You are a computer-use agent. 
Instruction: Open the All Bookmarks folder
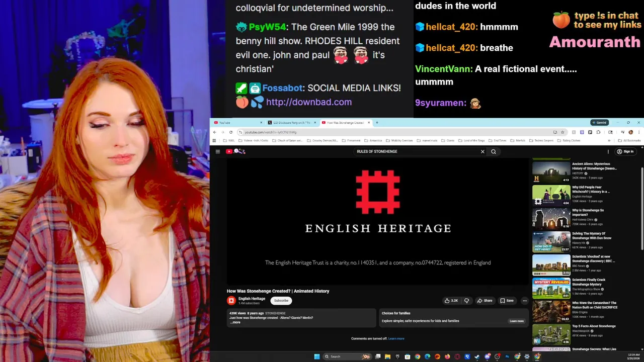point(629,140)
